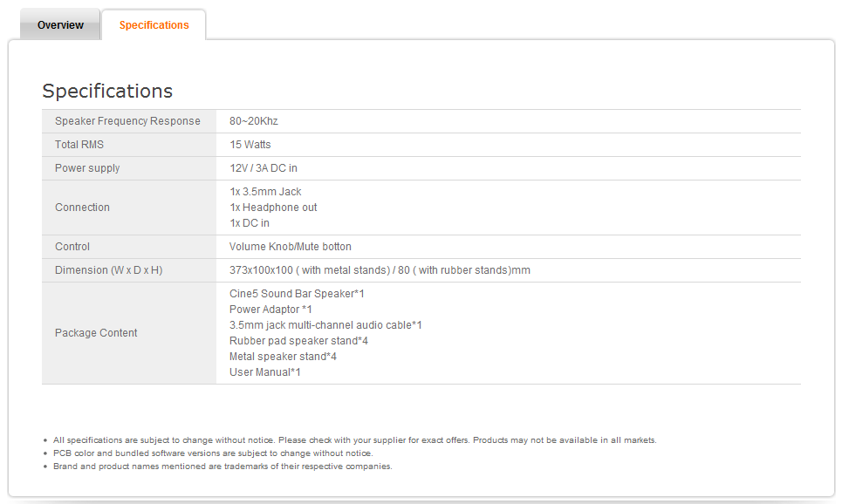The image size is (842, 504).
Task: Click the Speaker Frequency Response label
Action: 127,121
